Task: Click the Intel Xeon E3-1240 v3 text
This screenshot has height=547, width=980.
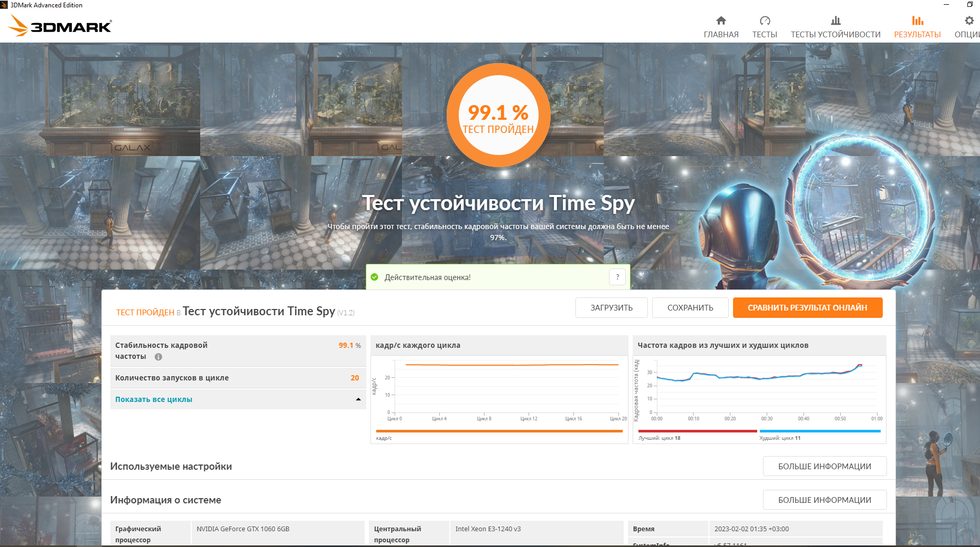Action: (488, 529)
